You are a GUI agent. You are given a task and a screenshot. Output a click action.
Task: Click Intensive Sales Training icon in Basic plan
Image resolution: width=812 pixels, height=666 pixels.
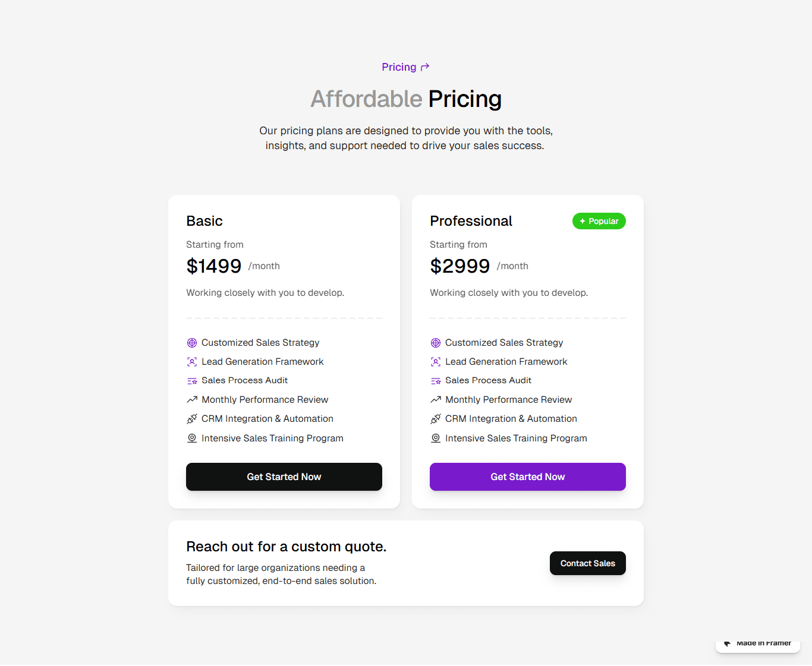pyautogui.click(x=192, y=438)
